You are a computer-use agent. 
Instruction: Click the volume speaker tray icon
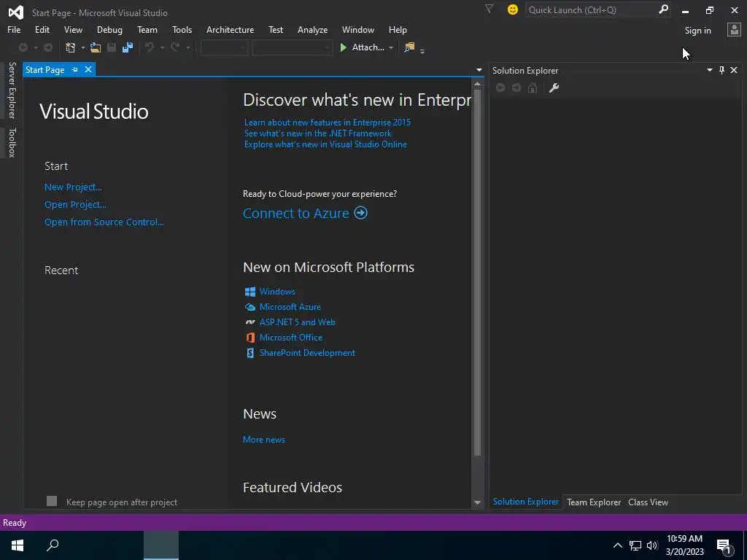[x=652, y=545]
